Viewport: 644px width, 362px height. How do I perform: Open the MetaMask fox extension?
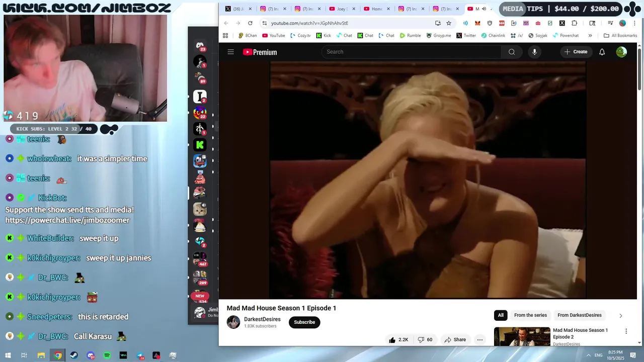tap(477, 23)
